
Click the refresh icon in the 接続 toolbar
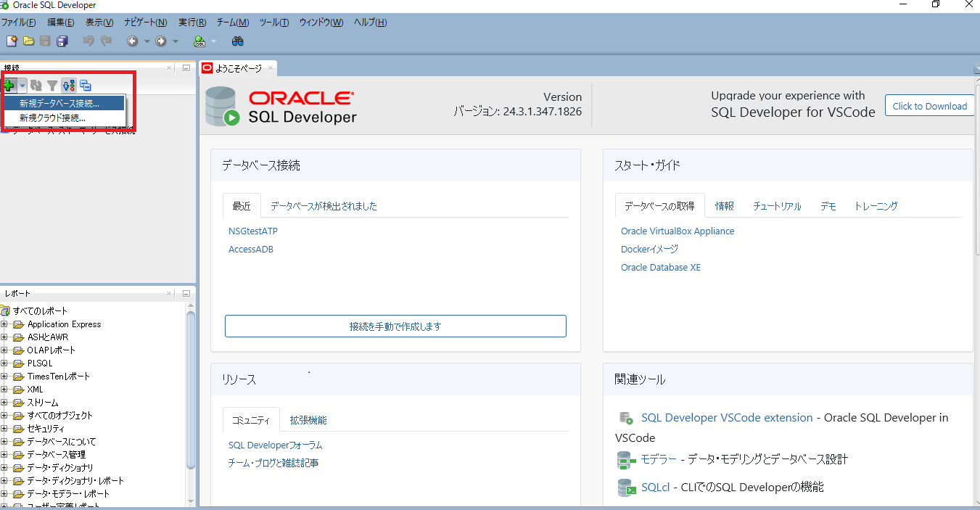pyautogui.click(x=36, y=86)
